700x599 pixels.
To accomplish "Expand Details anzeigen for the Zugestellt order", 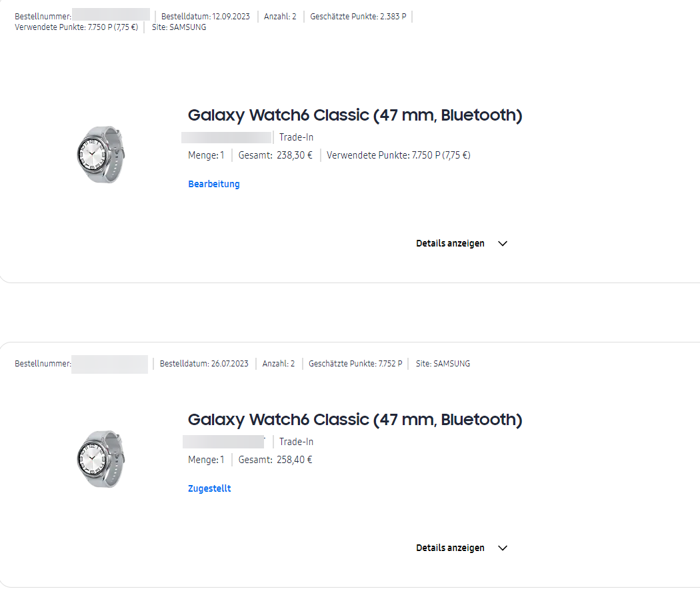I will (x=450, y=548).
